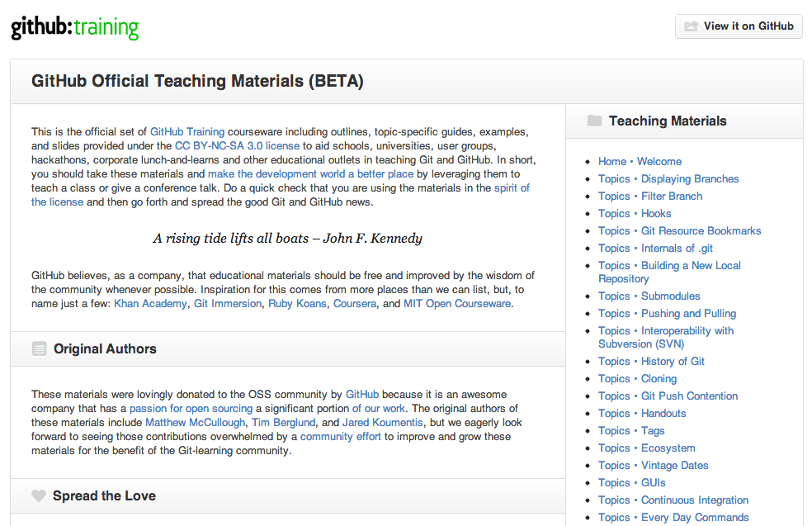This screenshot has height=526, width=812.
Task: Navigate to Topics • Submodules
Action: point(649,296)
